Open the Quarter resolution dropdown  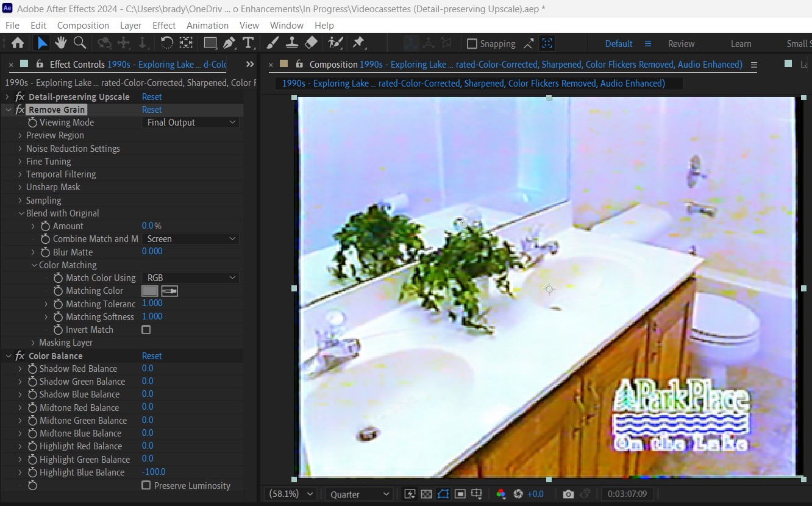click(x=358, y=494)
